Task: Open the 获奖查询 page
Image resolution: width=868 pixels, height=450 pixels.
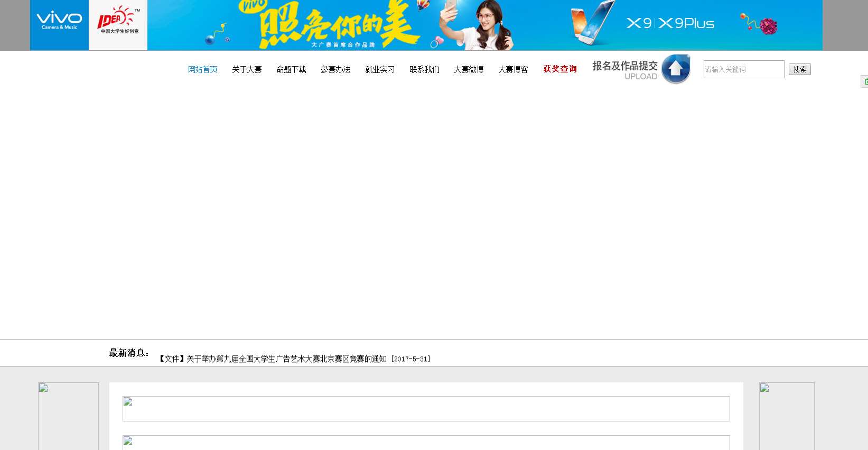Action: (560, 69)
